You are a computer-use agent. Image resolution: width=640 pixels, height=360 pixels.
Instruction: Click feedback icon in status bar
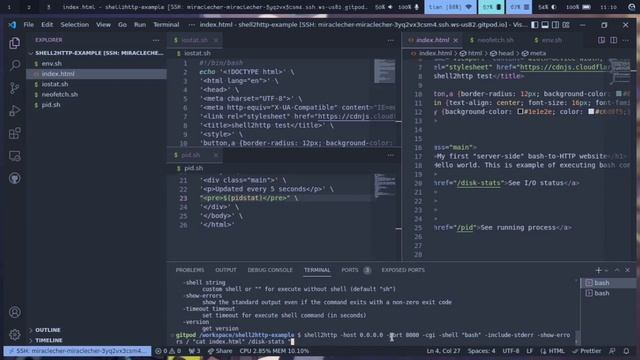[612, 351]
